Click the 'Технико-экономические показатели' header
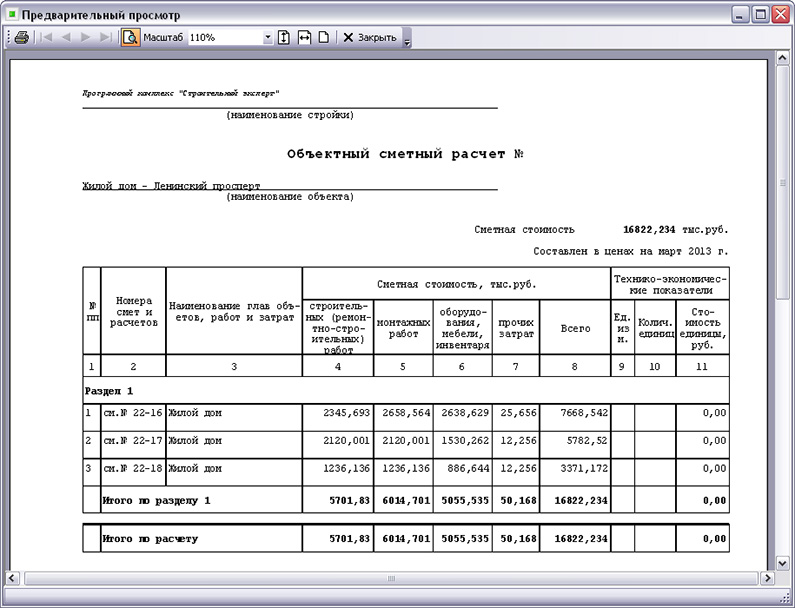Viewport: 795px width, 608px height. click(670, 284)
